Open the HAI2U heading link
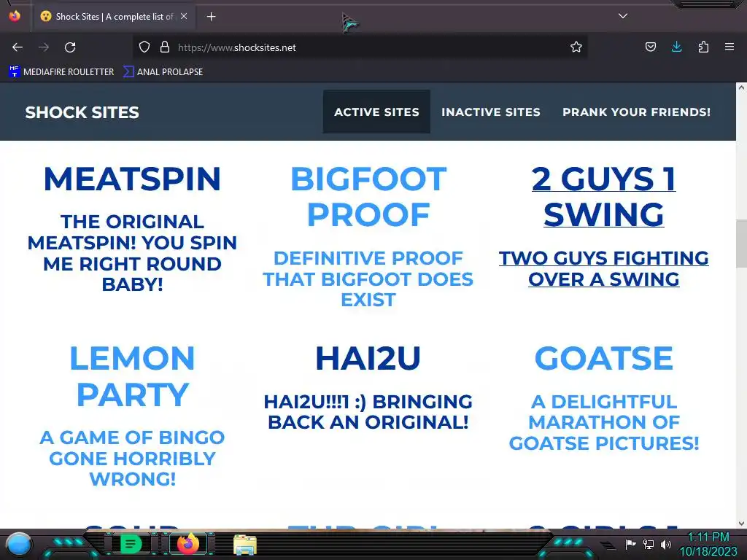Image resolution: width=747 pixels, height=560 pixels. tap(368, 358)
